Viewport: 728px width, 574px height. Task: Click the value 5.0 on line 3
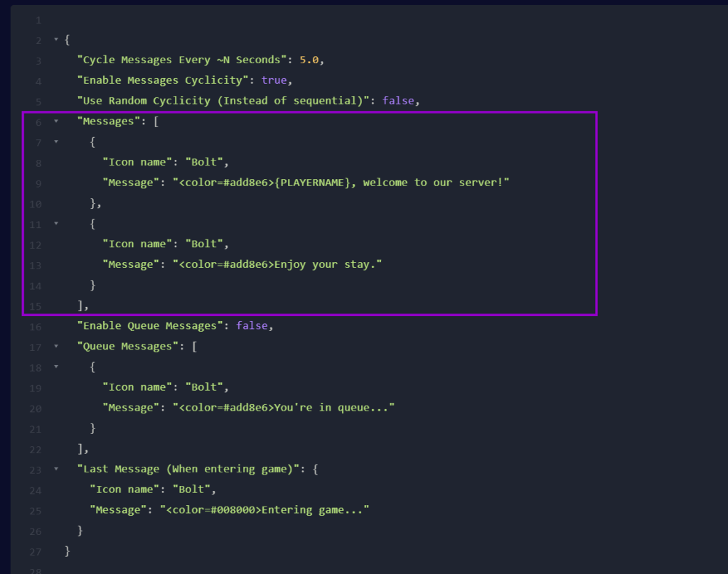pos(309,60)
